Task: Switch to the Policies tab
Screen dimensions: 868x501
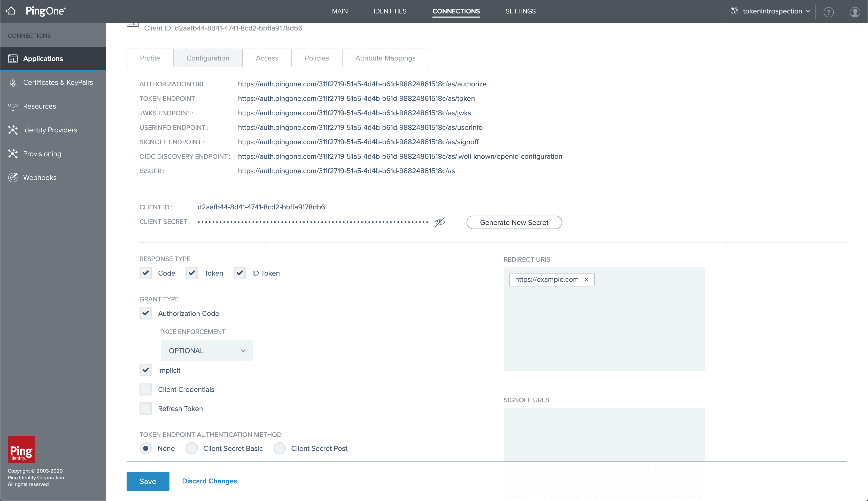Action: click(x=317, y=58)
